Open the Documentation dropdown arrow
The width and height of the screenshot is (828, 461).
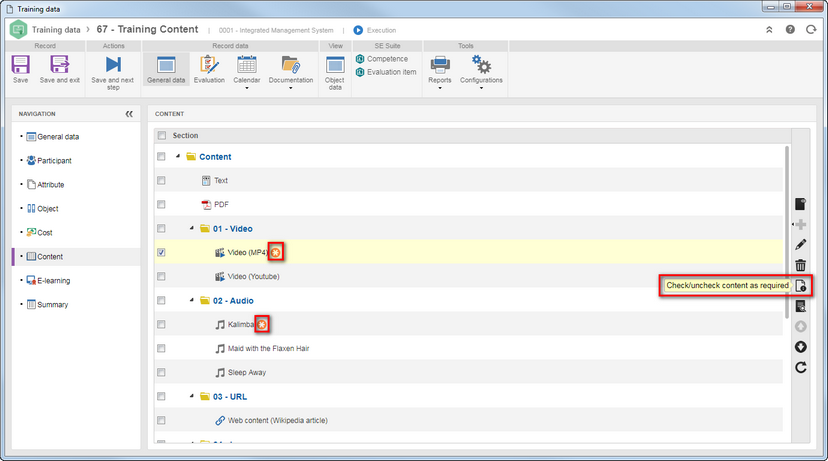pyautogui.click(x=290, y=88)
